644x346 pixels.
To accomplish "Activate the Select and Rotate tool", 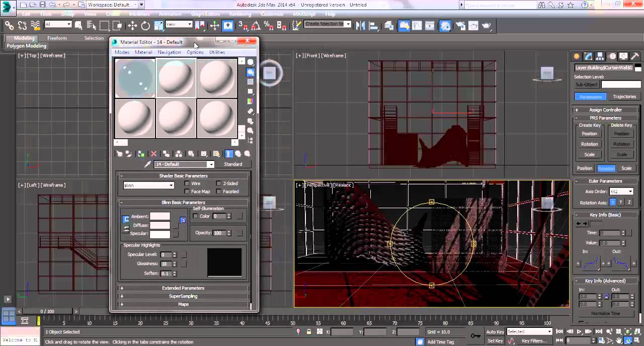I will coord(145,25).
